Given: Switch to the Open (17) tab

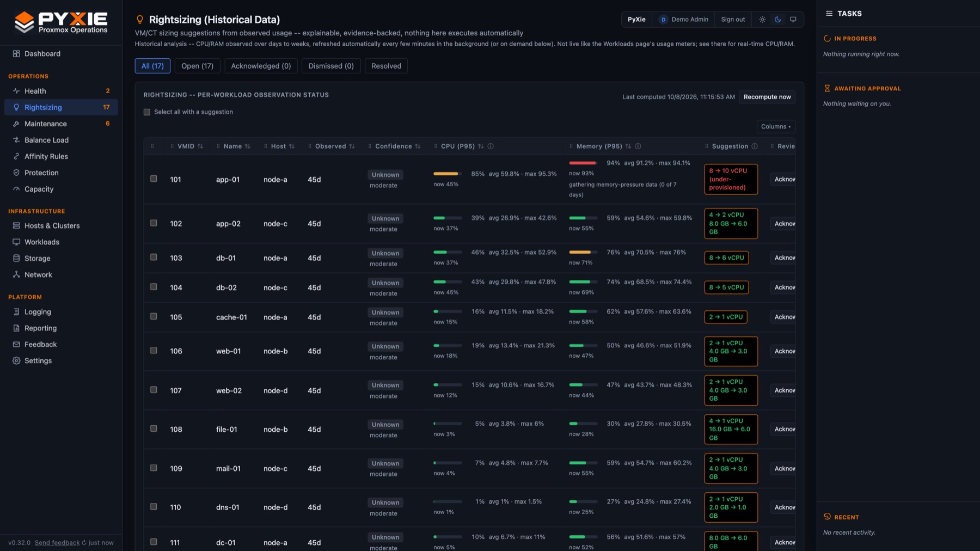Looking at the screenshot, I should [197, 66].
